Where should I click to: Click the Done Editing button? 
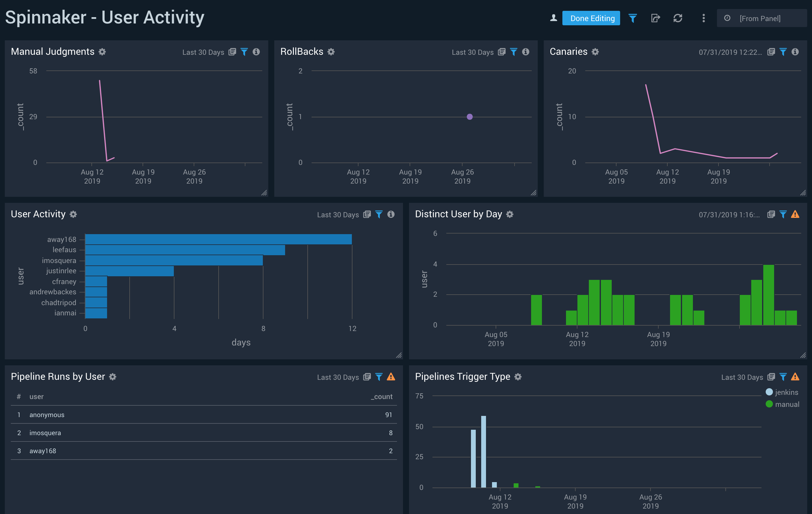click(x=591, y=18)
